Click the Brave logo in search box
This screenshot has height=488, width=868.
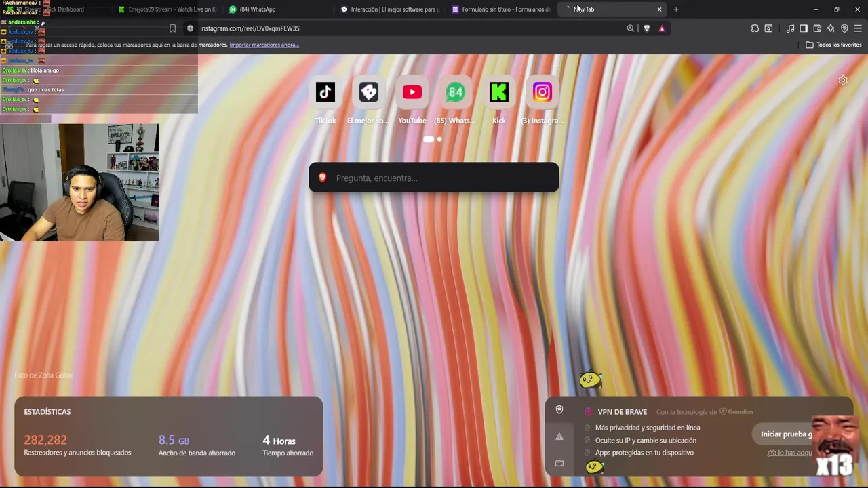click(323, 178)
